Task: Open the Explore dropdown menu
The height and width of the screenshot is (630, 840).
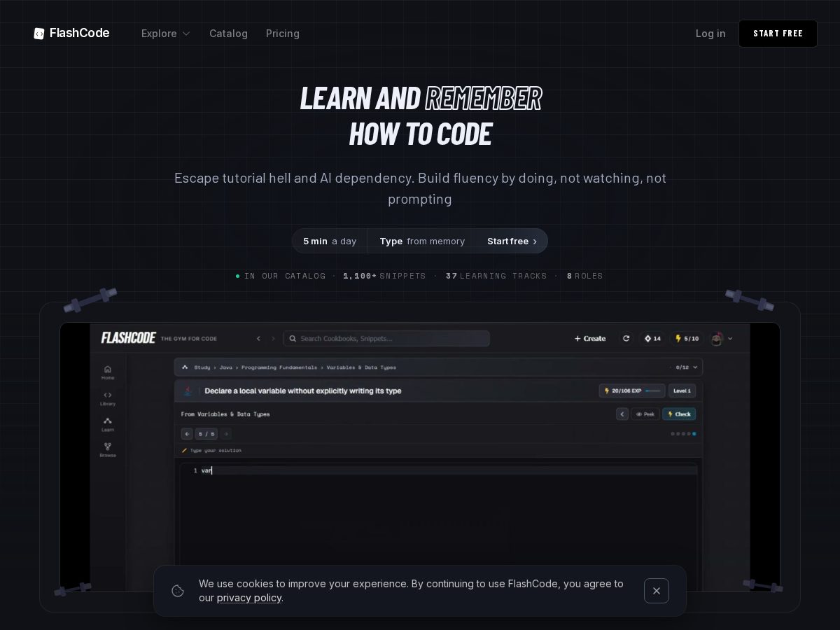Action: (x=166, y=34)
